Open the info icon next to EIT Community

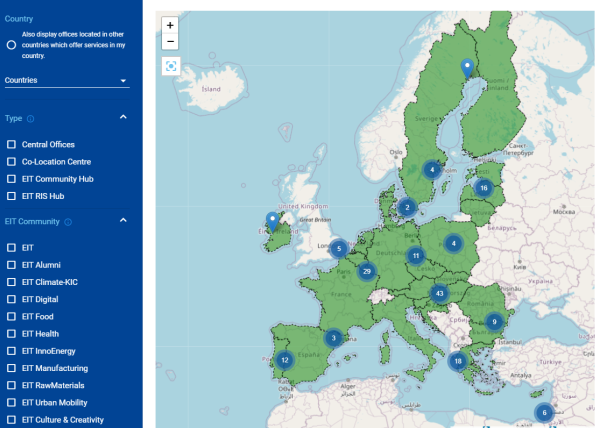point(68,221)
